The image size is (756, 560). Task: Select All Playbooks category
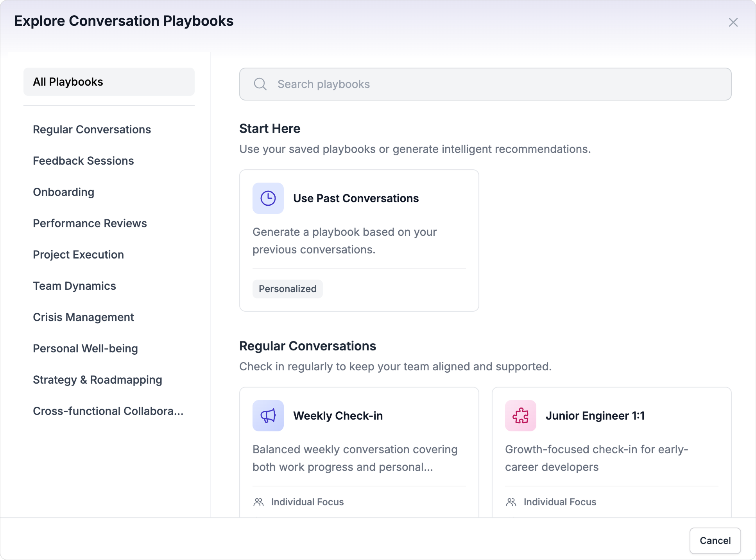point(109,82)
